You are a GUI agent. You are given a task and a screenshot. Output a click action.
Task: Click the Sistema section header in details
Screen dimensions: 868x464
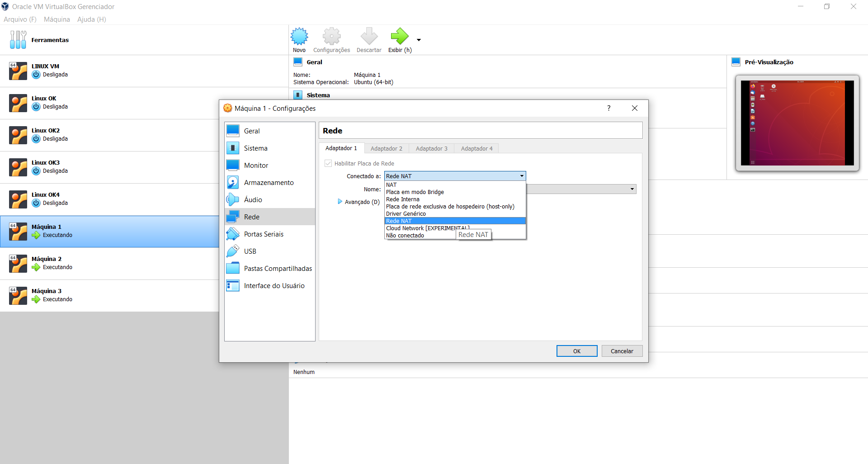click(318, 95)
